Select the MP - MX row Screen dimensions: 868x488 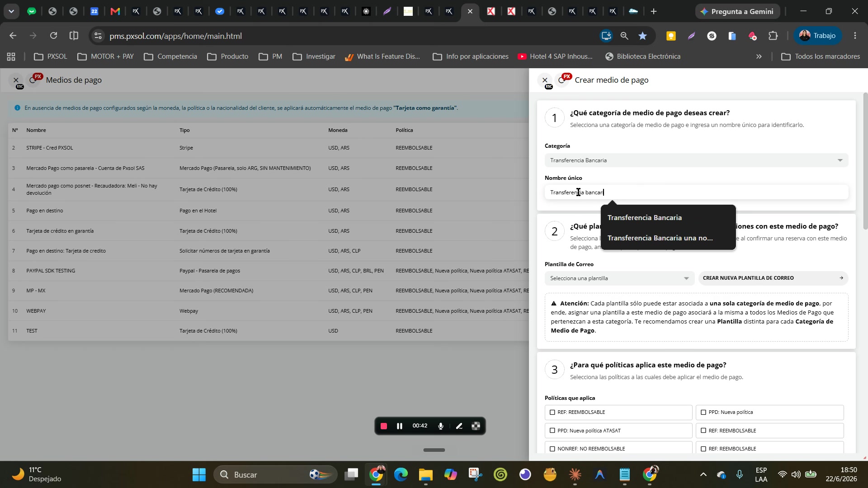[269, 291]
